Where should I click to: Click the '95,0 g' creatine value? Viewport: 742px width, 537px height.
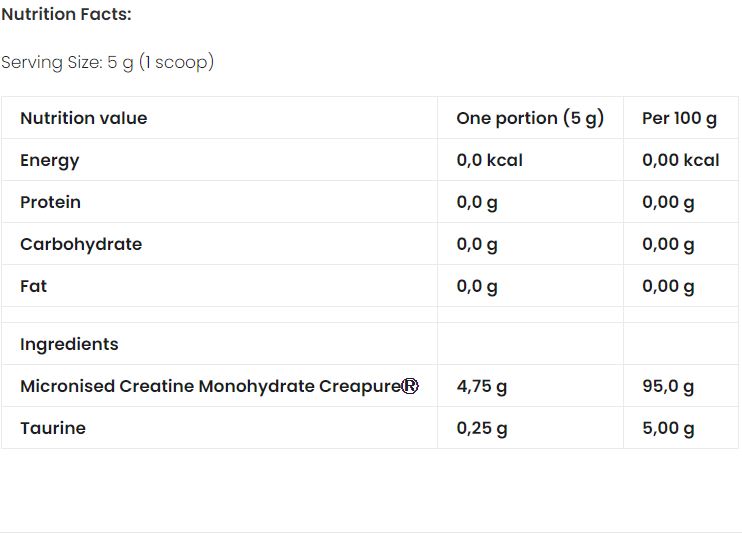[x=668, y=386]
